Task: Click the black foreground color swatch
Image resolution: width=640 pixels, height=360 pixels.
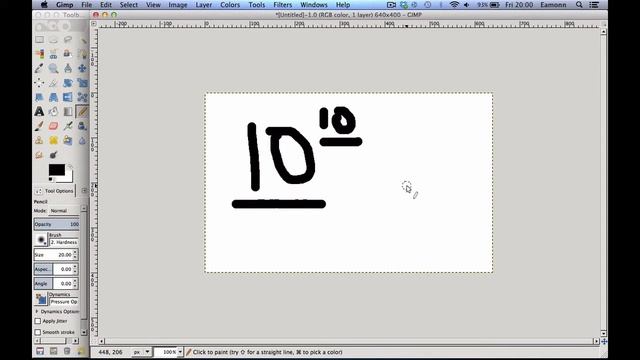Action: click(56, 169)
